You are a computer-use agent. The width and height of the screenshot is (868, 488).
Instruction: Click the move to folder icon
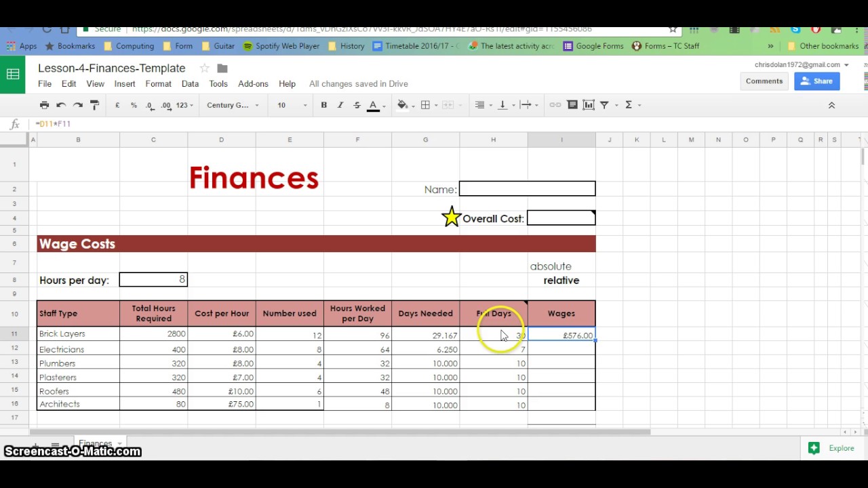coord(222,68)
